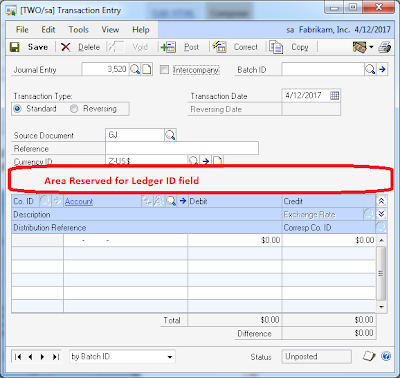Click the Journal Entry number field

pos(105,69)
